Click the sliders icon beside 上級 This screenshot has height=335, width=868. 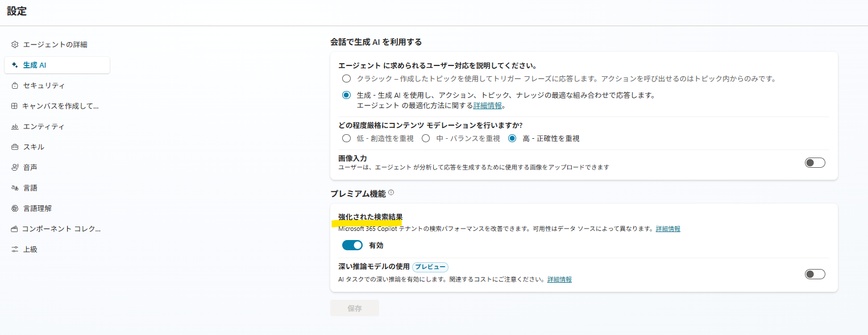pos(15,249)
